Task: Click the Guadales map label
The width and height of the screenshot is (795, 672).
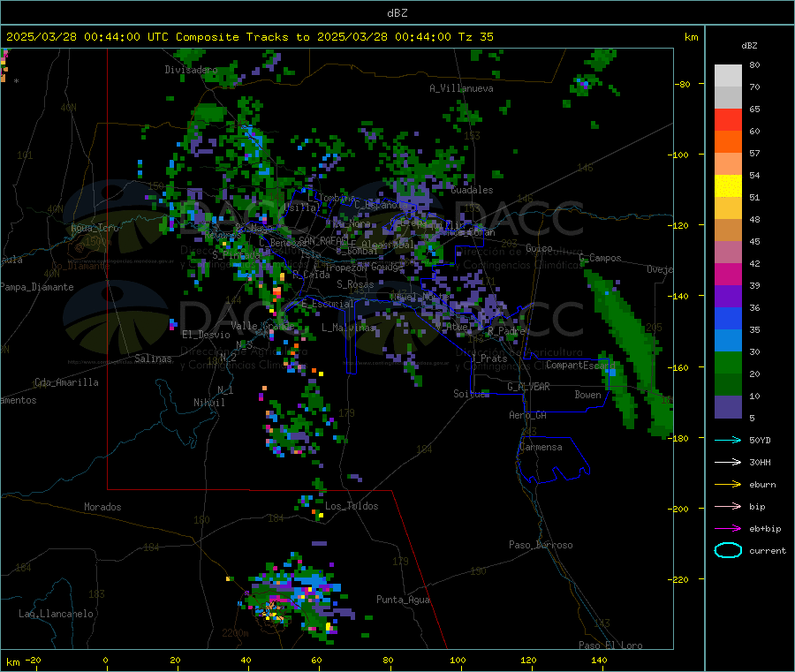Action: pyautogui.click(x=472, y=190)
